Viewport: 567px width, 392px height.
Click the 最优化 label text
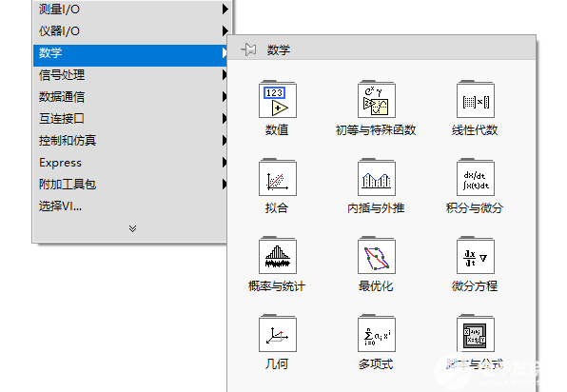[376, 286]
